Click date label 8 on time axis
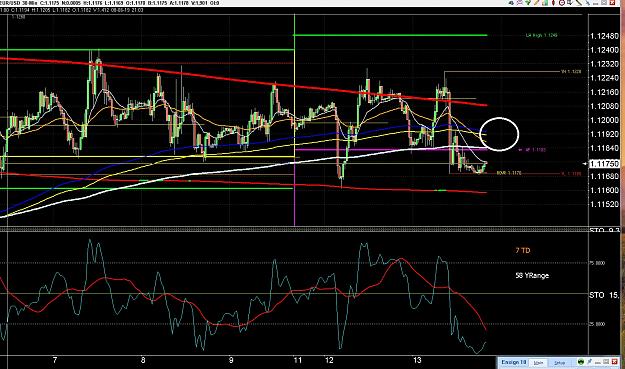The height and width of the screenshot is (369, 625). (x=143, y=360)
